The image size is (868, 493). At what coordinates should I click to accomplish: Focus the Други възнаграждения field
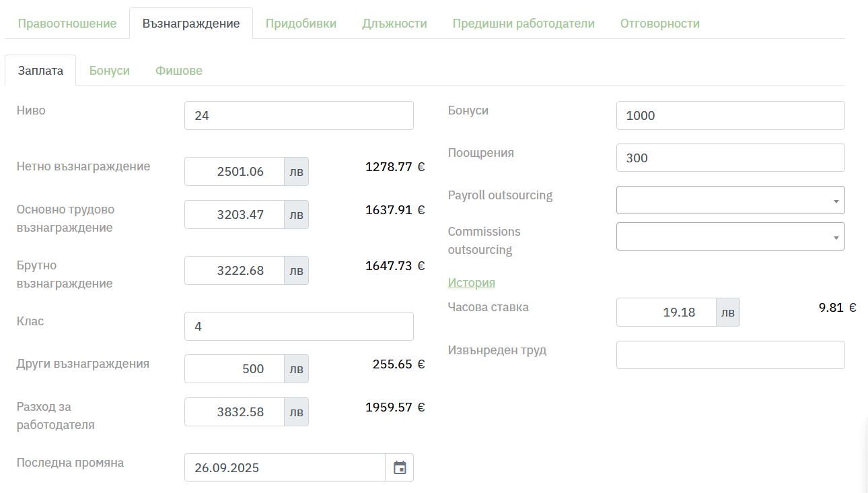[234, 369]
